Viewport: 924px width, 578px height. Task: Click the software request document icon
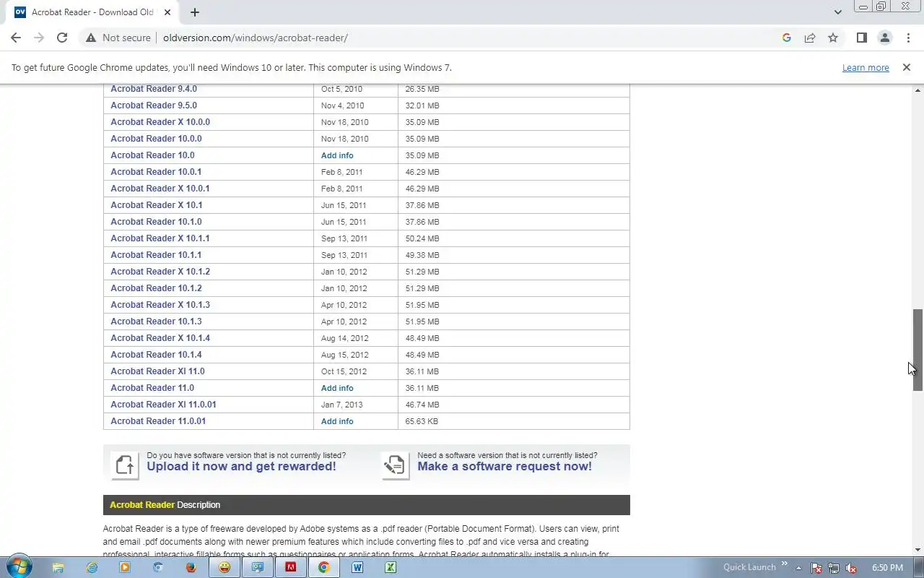pos(395,465)
